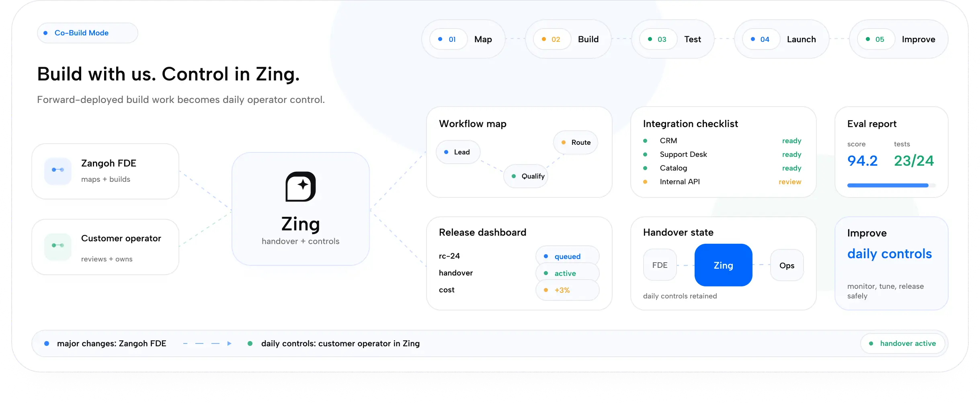The width and height of the screenshot is (980, 403).
Task: Click the Zing logo icon
Action: 300,187
